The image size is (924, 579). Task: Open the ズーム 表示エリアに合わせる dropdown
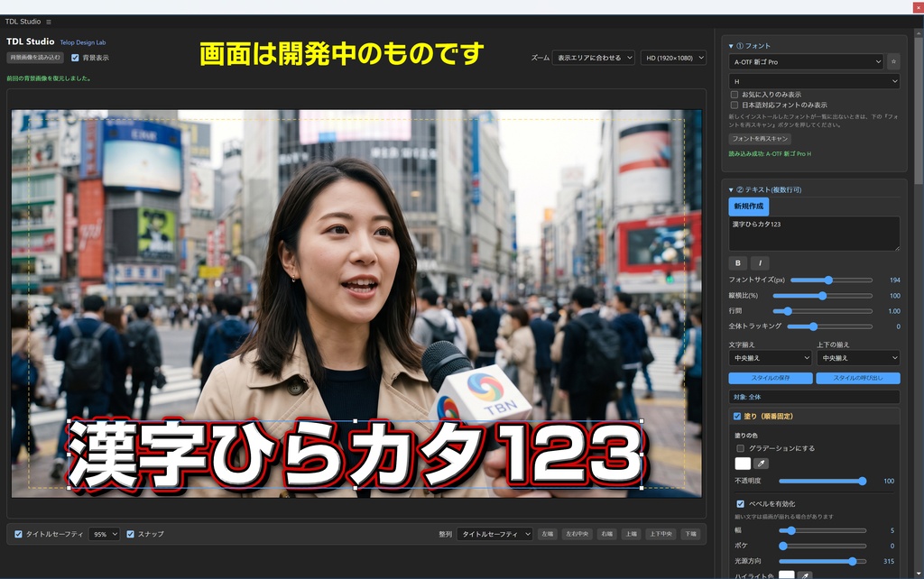(x=594, y=58)
